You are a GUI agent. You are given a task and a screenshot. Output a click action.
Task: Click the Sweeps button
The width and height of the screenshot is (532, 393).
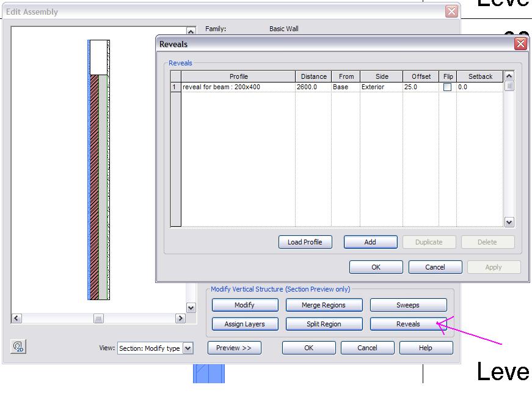coord(408,305)
